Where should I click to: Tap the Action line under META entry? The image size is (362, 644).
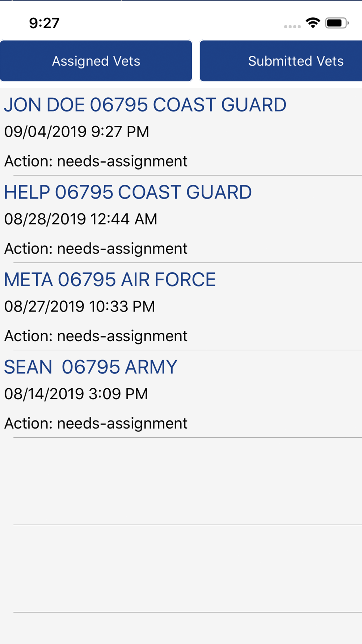coord(96,336)
